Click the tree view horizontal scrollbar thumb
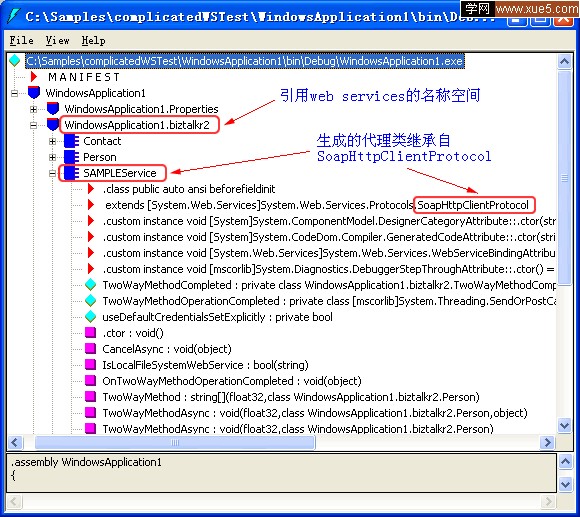This screenshot has width=580, height=517. (175, 442)
